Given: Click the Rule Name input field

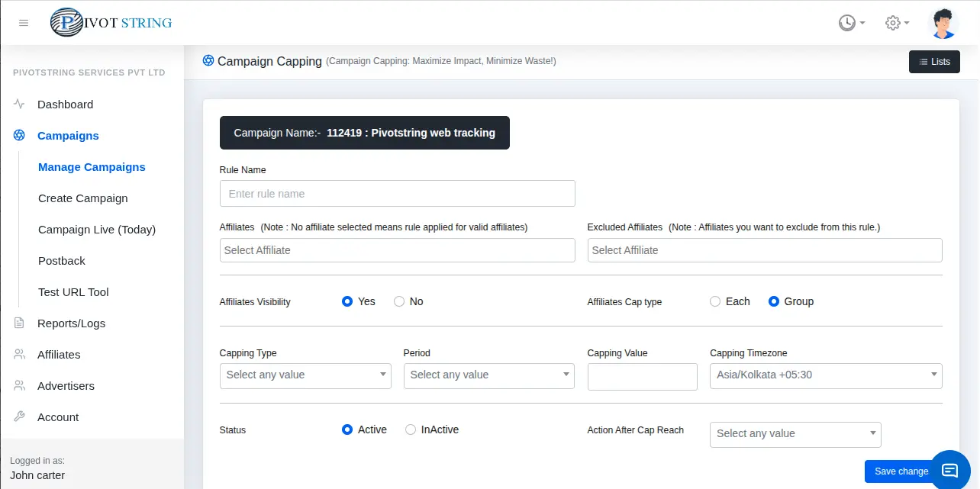Looking at the screenshot, I should 397,194.
